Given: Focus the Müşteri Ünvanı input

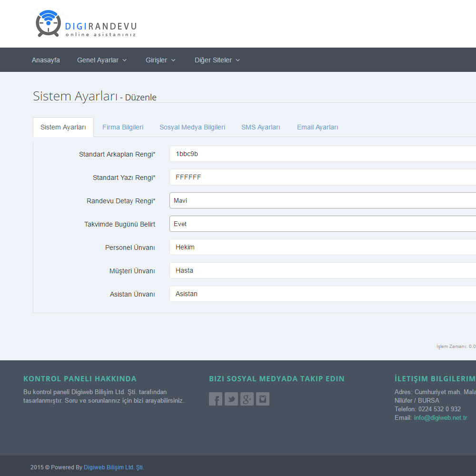Looking at the screenshot, I should click(x=323, y=270).
